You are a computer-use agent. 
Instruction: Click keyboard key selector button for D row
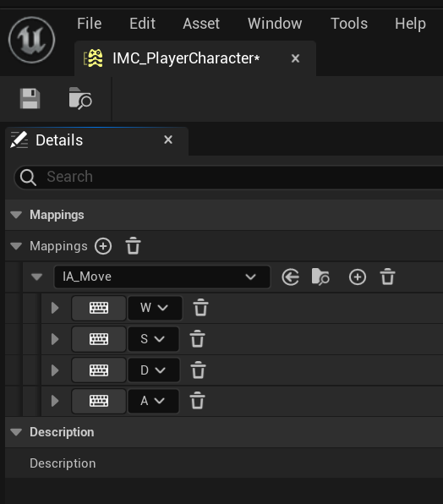(x=99, y=370)
